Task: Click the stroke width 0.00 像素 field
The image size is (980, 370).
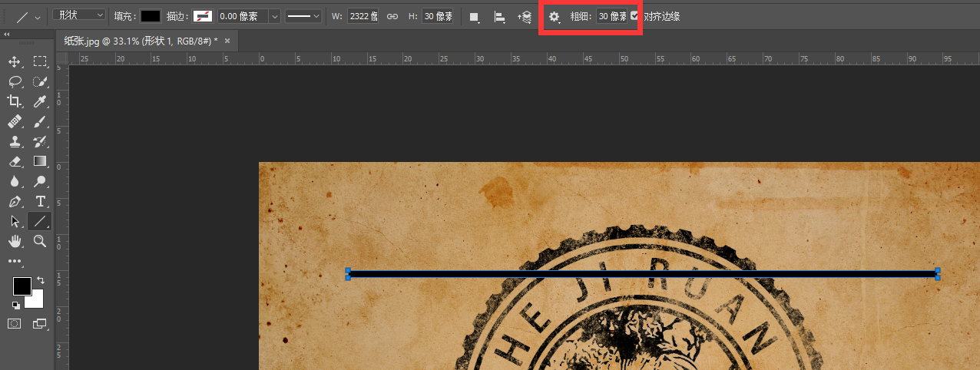Action: (x=243, y=16)
